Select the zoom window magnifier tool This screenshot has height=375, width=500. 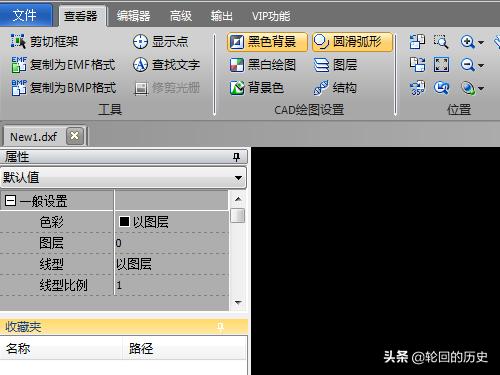pos(441,42)
